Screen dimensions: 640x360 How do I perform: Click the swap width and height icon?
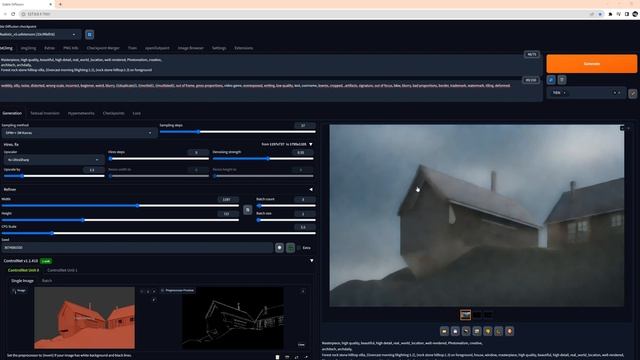[x=247, y=210]
